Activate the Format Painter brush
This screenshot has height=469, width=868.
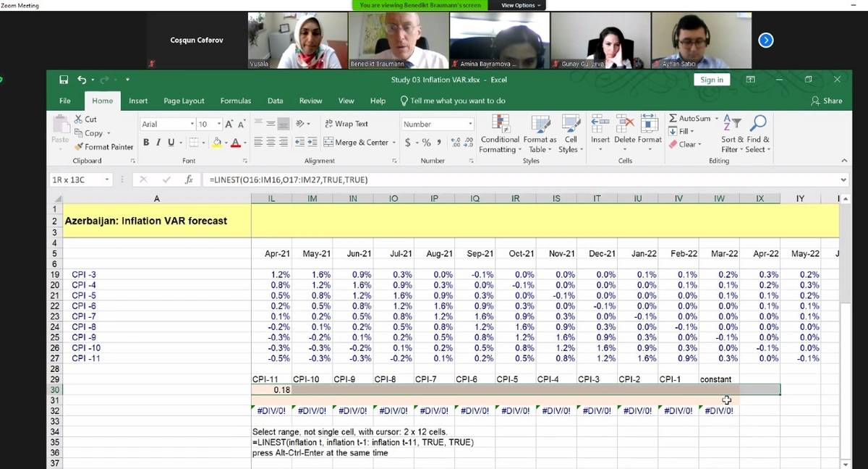pos(103,147)
